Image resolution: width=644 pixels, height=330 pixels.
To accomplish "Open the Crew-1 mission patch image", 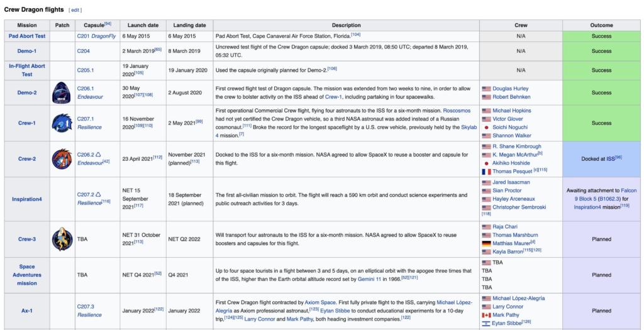I will 62,123.
